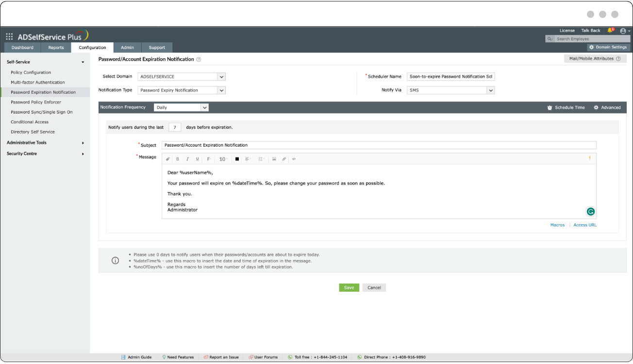This screenshot has width=633, height=364.
Task: Open Policy Configuration in sidebar
Action: 31,73
